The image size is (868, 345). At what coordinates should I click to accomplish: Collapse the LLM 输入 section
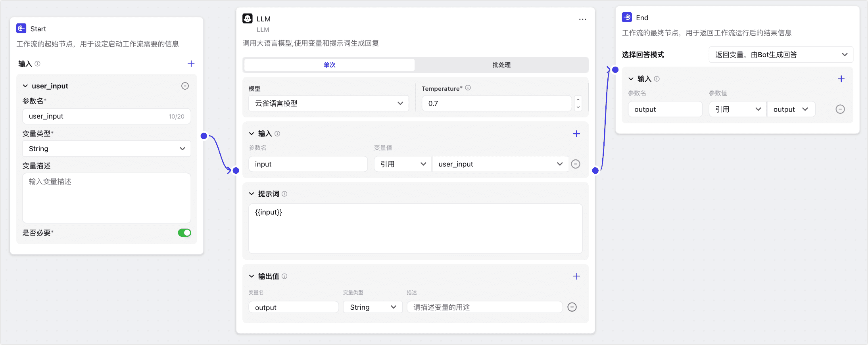tap(252, 134)
